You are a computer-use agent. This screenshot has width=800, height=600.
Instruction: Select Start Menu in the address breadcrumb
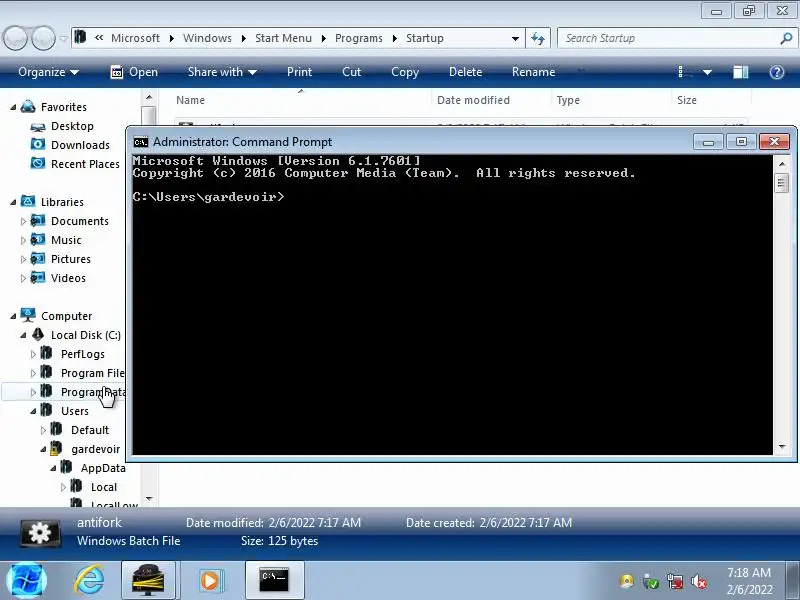[283, 38]
